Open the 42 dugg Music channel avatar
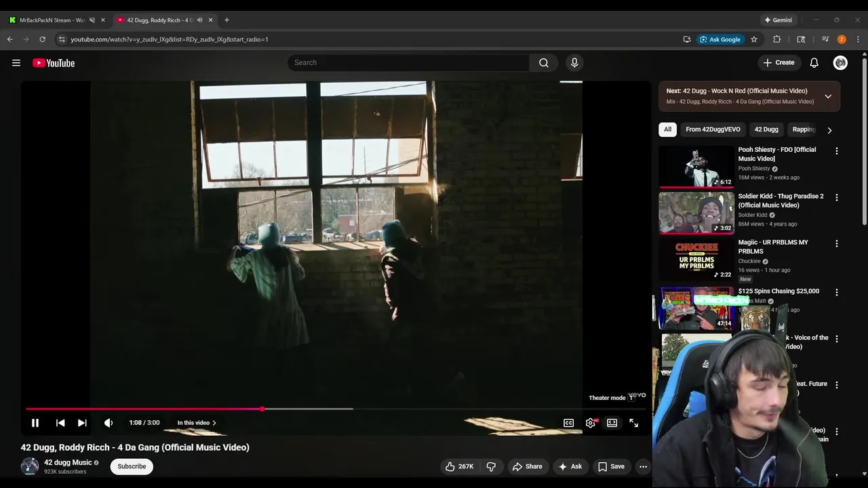This screenshot has height=488, width=868. 30,466
